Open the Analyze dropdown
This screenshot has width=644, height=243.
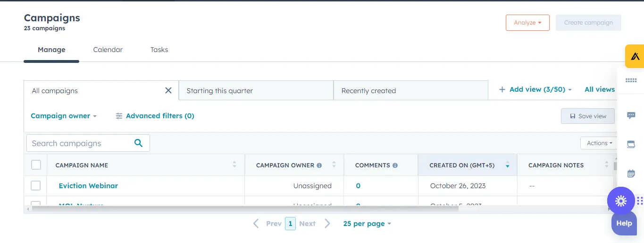(x=527, y=23)
